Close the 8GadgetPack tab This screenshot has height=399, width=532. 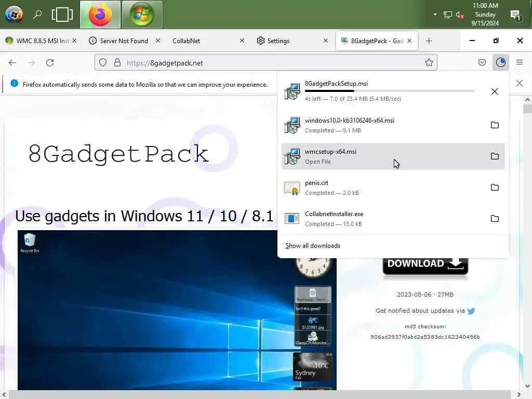coord(409,41)
